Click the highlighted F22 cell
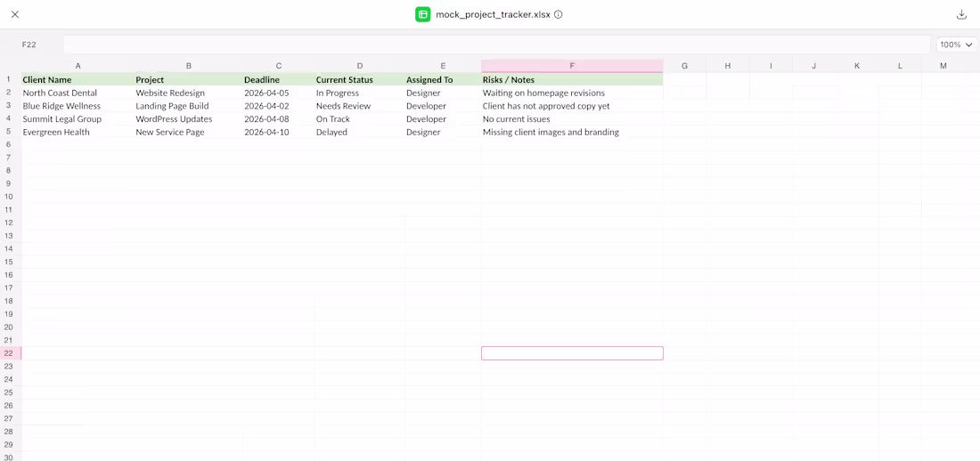The width and height of the screenshot is (980, 461). point(572,353)
